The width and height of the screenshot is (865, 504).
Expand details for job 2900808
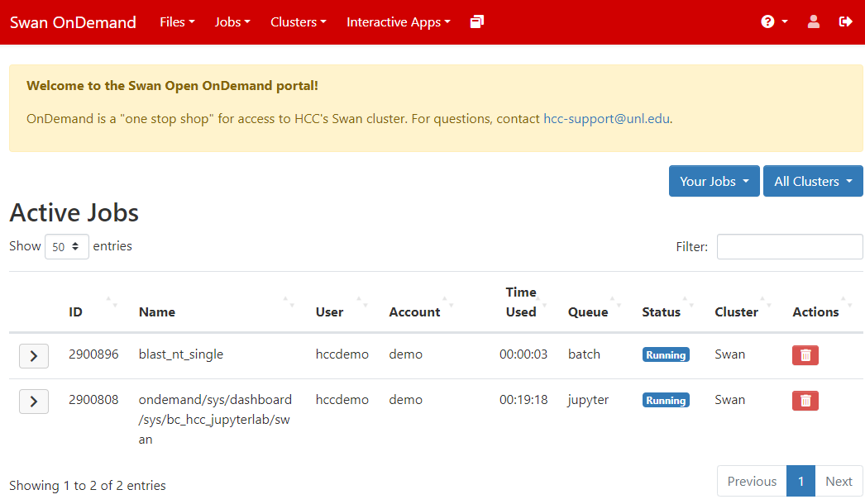pyautogui.click(x=34, y=402)
